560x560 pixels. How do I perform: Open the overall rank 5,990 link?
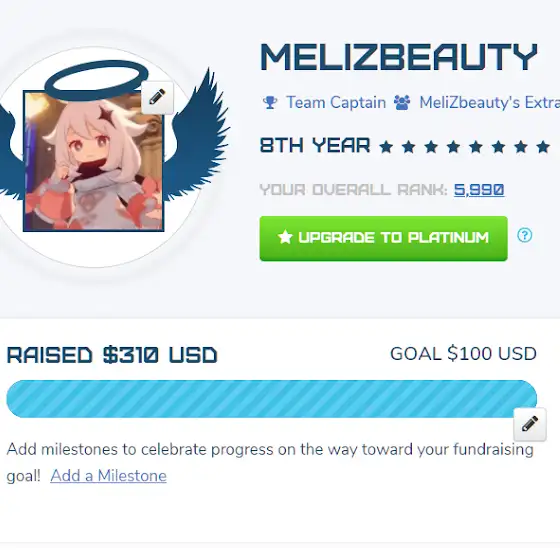tap(479, 190)
